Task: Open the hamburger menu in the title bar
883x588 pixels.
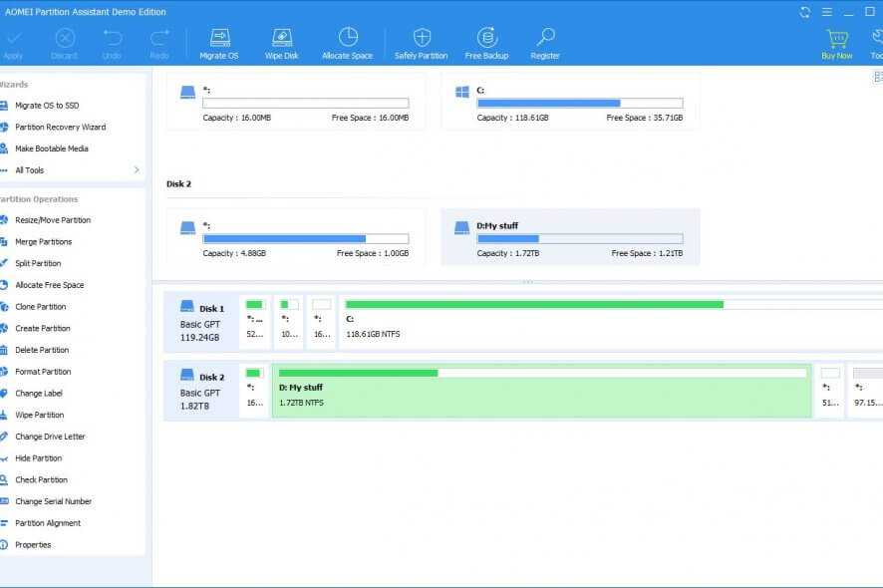Action: pyautogui.click(x=826, y=12)
